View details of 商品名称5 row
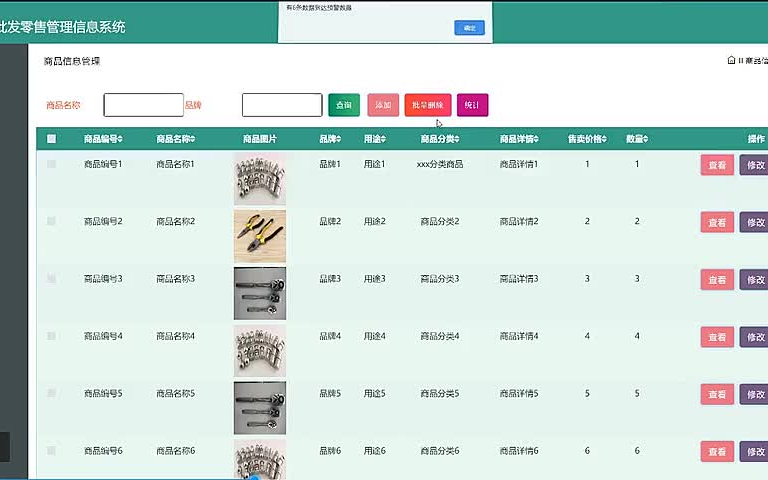Image resolution: width=768 pixels, height=480 pixels. pyautogui.click(x=717, y=394)
